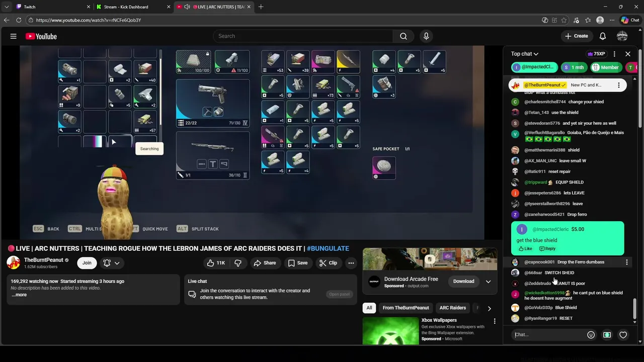The image size is (644, 362).
Task: Reply to the $5.00 Super Chat
Action: 547,248
